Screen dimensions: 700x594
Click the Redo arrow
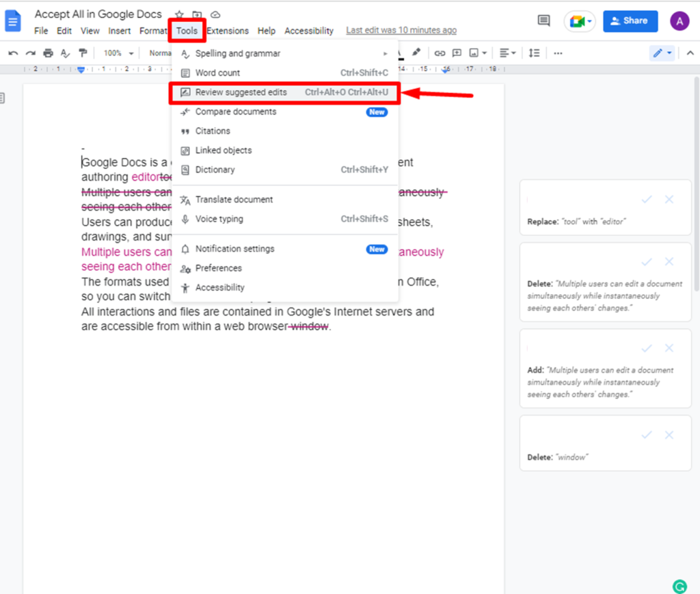pyautogui.click(x=30, y=53)
